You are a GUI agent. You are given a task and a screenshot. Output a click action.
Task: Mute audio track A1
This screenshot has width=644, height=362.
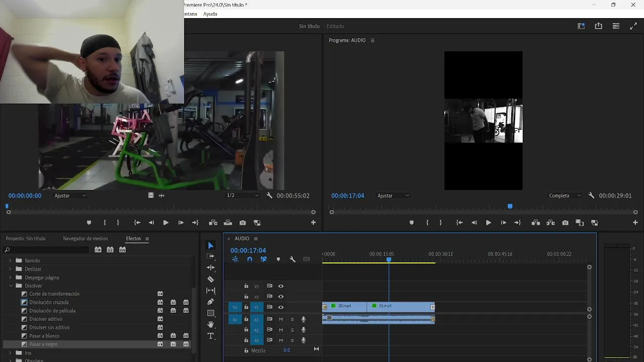pyautogui.click(x=281, y=319)
